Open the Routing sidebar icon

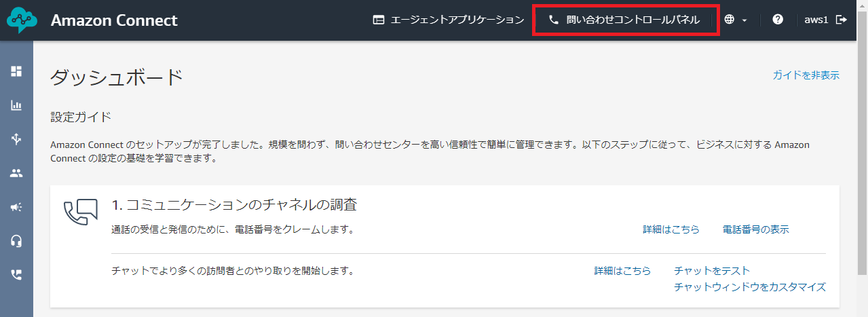[x=16, y=139]
